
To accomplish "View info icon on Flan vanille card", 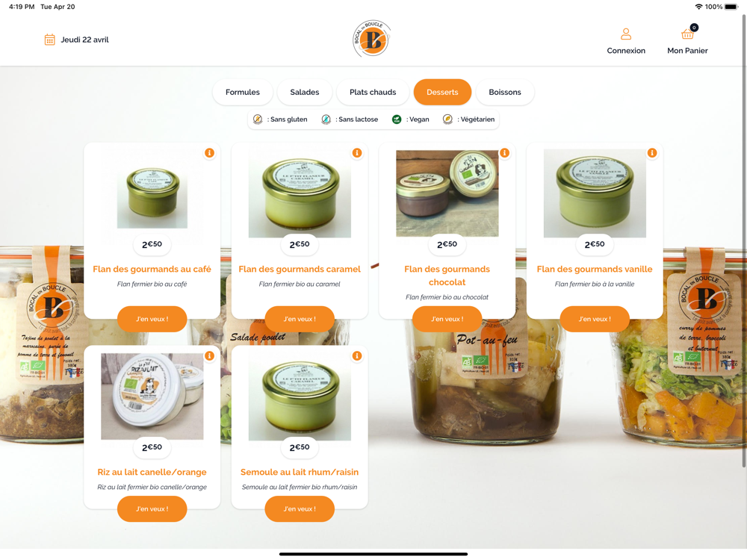I will (x=652, y=153).
